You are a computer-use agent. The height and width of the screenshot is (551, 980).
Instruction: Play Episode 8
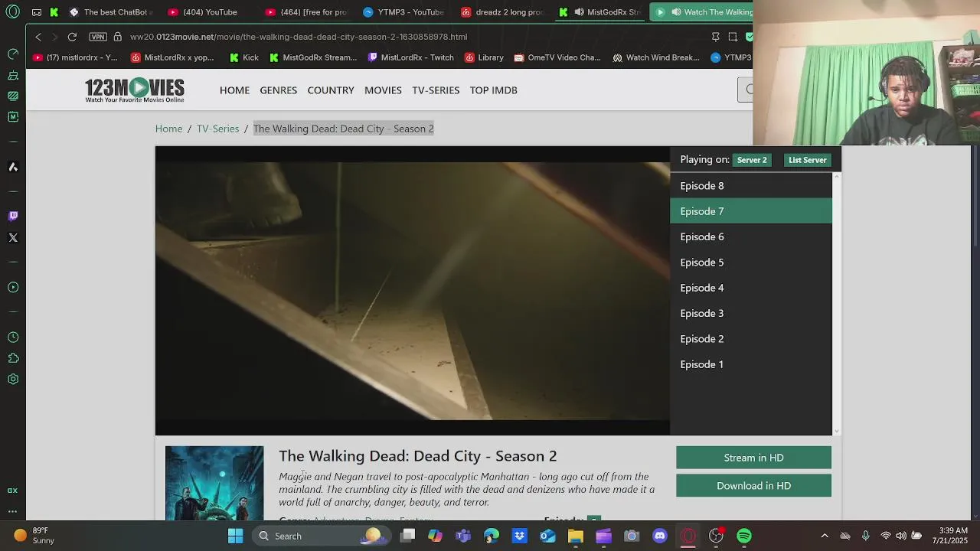coord(751,186)
